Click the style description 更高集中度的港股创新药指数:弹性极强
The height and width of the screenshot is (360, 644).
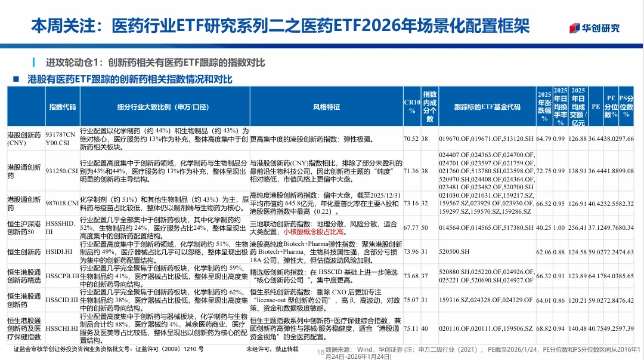(x=312, y=140)
